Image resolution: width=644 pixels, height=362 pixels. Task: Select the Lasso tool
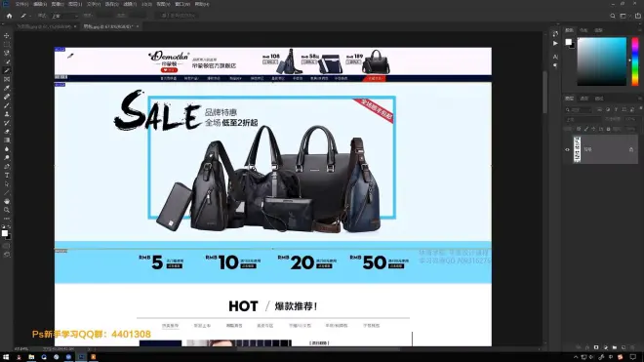point(7,53)
